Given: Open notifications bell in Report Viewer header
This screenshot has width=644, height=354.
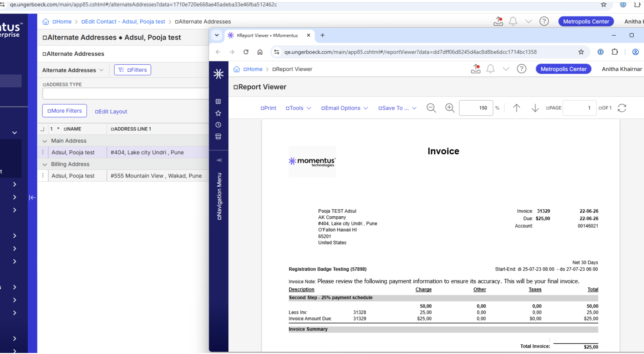Looking at the screenshot, I should pos(491,69).
